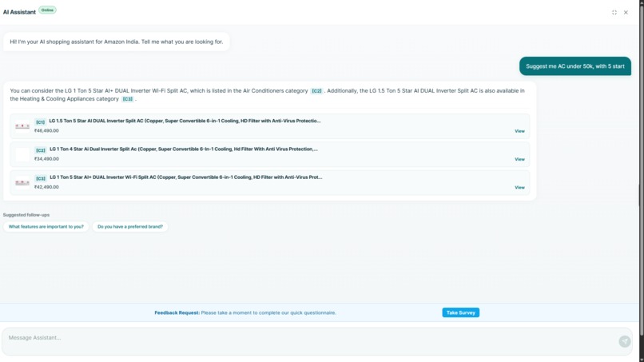
Task: Click the AI Assistant title
Action: [19, 12]
